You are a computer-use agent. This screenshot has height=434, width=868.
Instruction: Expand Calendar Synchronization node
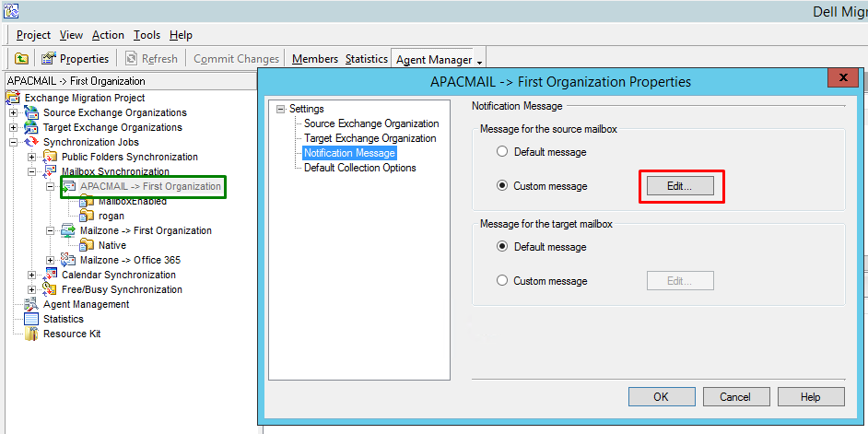click(x=31, y=276)
